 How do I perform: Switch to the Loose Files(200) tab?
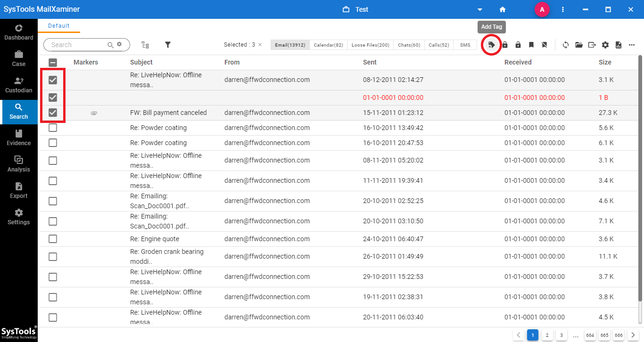[x=370, y=45]
